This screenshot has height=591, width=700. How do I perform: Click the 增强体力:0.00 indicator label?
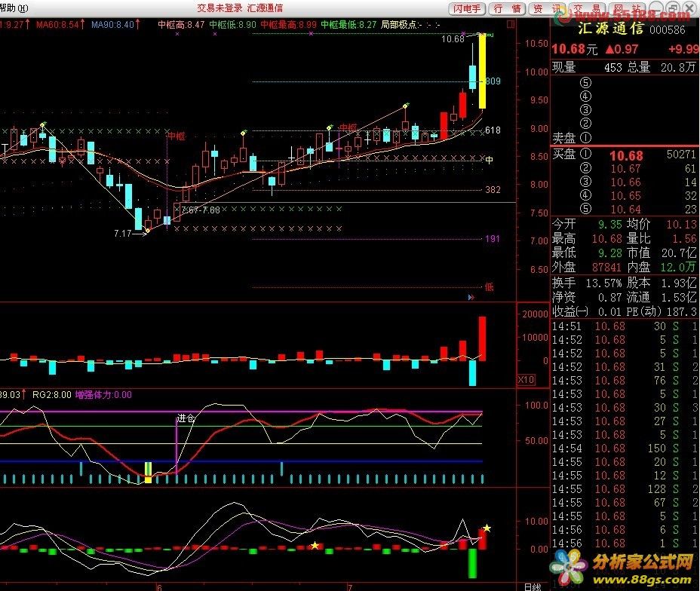[103, 395]
